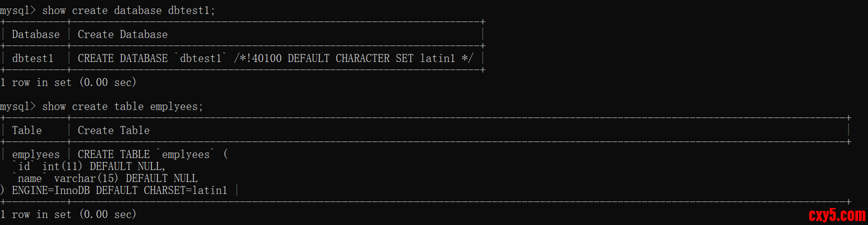Select the 'Database' column header

[x=35, y=34]
